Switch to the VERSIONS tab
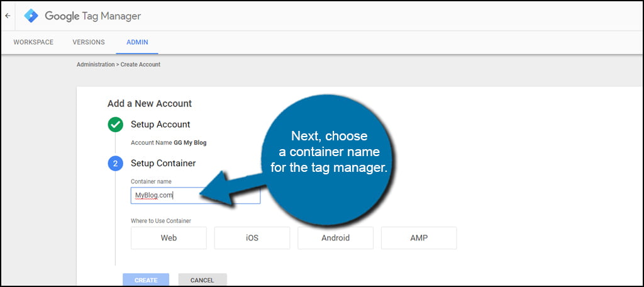This screenshot has height=287, width=644. click(x=89, y=42)
